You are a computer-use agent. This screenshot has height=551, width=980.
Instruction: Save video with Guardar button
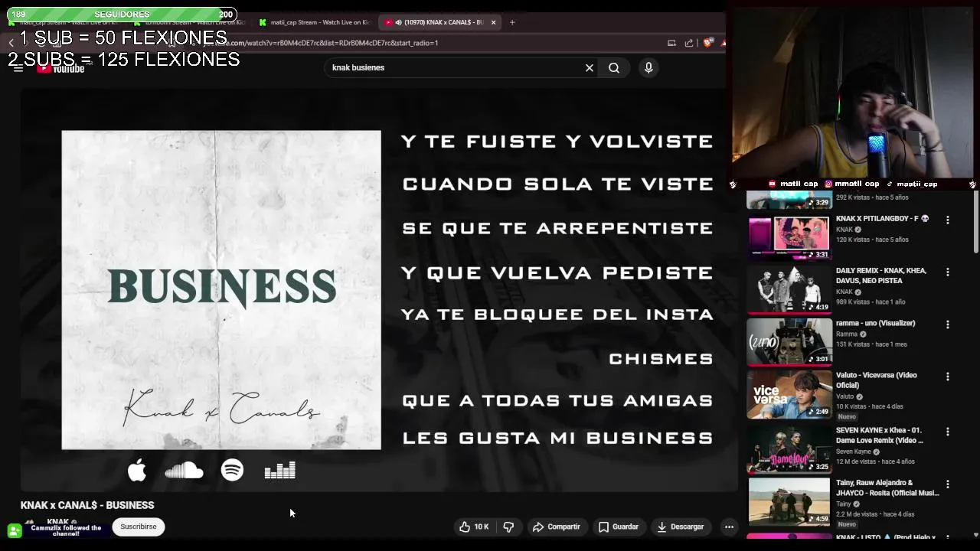point(619,527)
